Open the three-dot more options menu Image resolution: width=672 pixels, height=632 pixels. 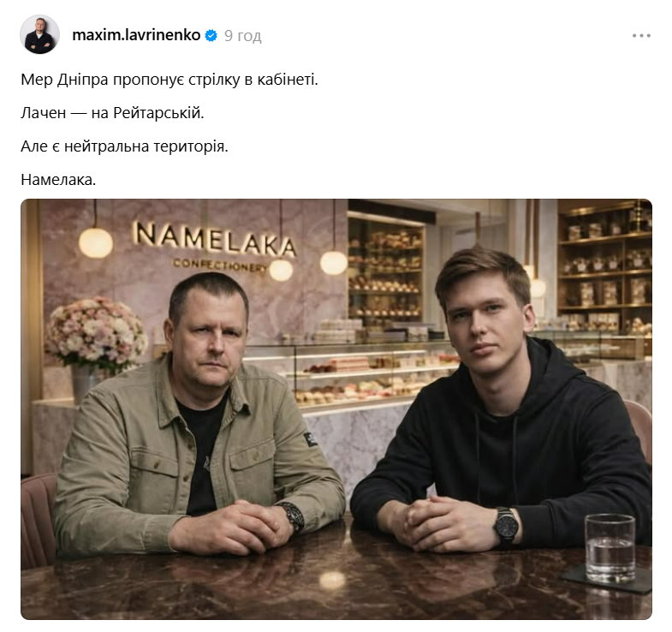point(641,36)
